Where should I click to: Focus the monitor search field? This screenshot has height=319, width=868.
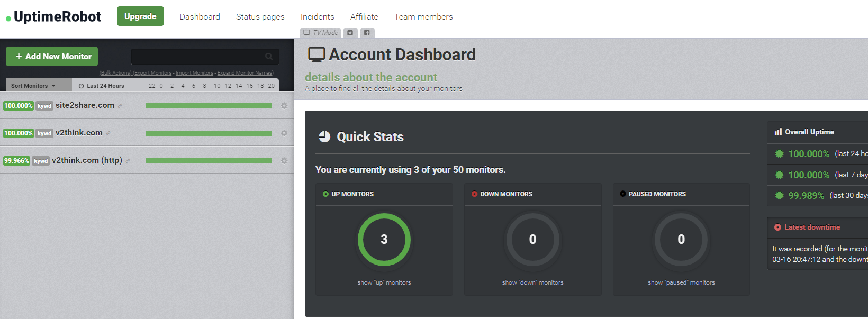(205, 57)
